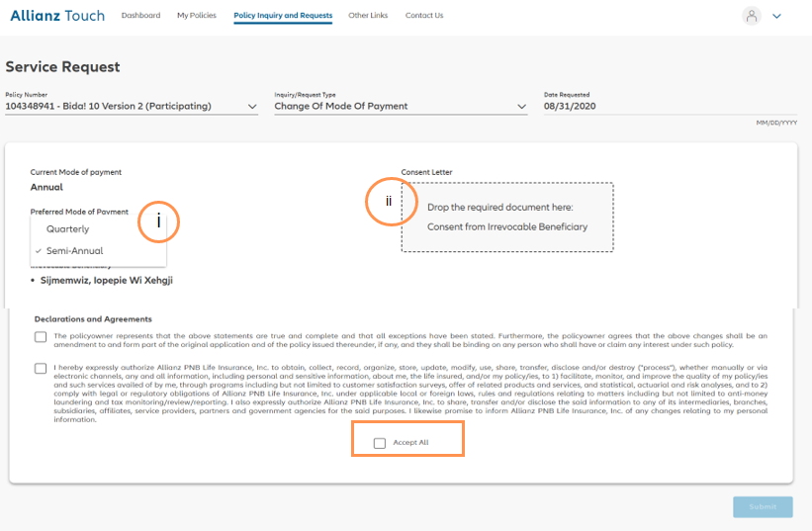Viewport: 812px width, 531px height.
Task: Select Semi-Annual payment mode option
Action: 74,251
